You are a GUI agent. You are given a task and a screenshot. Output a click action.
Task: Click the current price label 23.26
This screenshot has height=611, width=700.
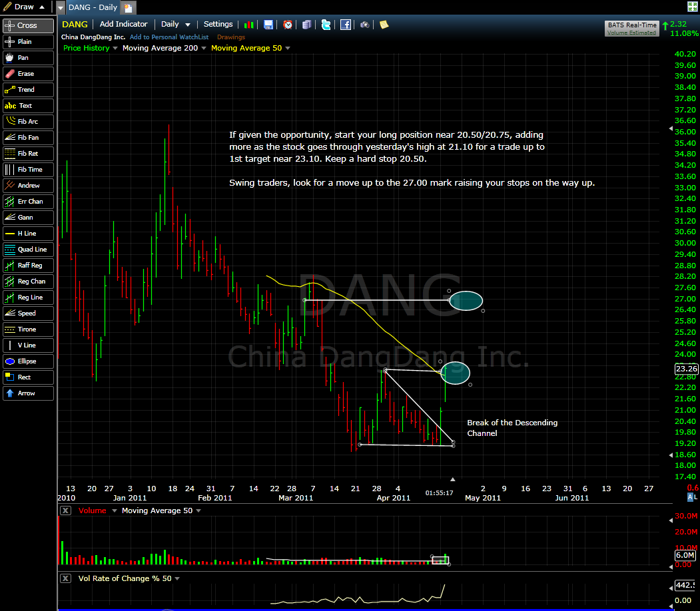686,368
